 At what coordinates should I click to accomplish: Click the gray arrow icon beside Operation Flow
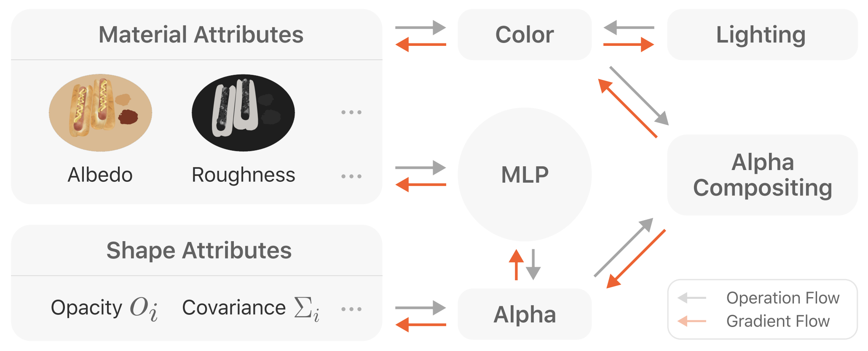point(692,298)
